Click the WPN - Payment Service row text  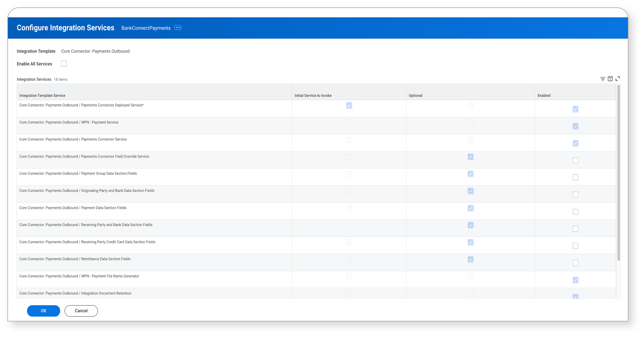pos(69,122)
